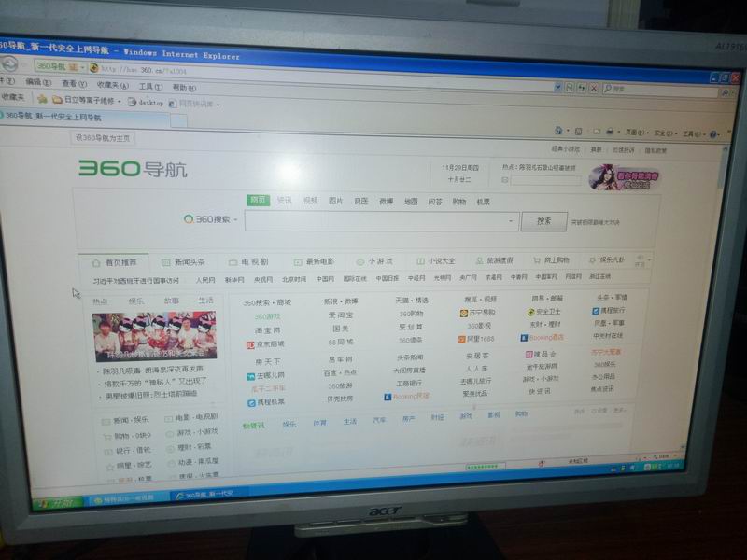
Task: Click the favorites star icon in favorites bar
Action: 42,99
